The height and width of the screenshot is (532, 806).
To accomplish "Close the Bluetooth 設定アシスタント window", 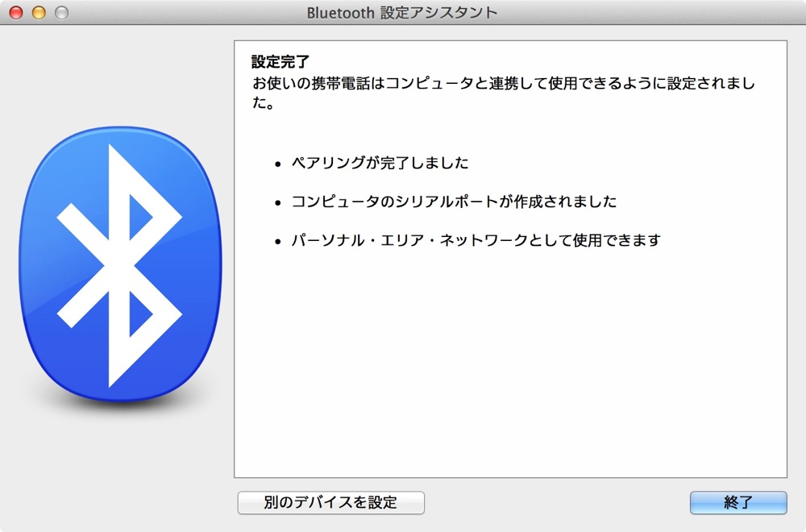I will click(x=16, y=12).
